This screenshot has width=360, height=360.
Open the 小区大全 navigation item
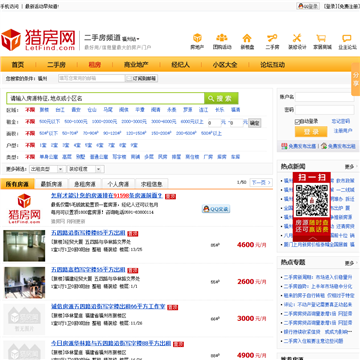click(x=225, y=65)
